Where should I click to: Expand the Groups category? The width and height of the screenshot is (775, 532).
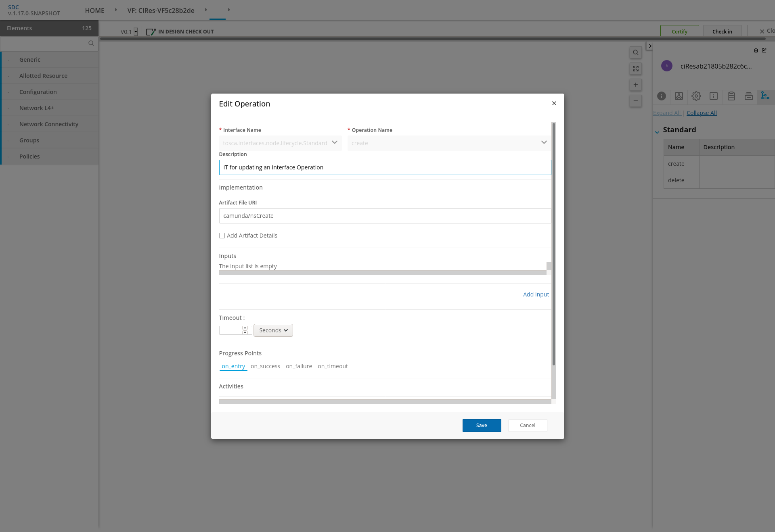click(x=49, y=140)
